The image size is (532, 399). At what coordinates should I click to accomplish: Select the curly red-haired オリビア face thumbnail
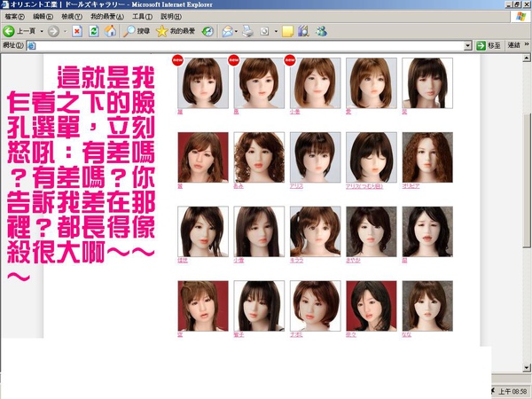[427, 158]
